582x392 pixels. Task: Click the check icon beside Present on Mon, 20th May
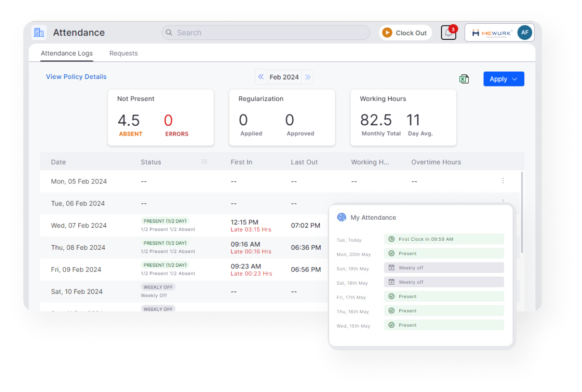[x=392, y=253]
